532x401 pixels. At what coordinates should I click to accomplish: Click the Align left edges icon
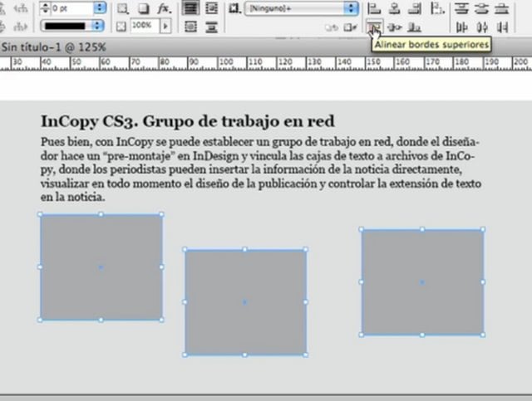tap(374, 8)
